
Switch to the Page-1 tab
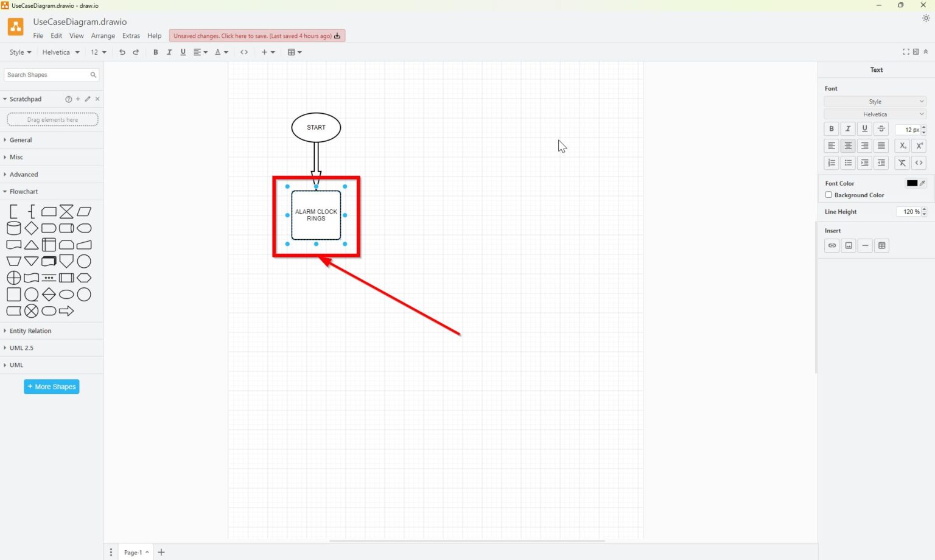coord(135,552)
